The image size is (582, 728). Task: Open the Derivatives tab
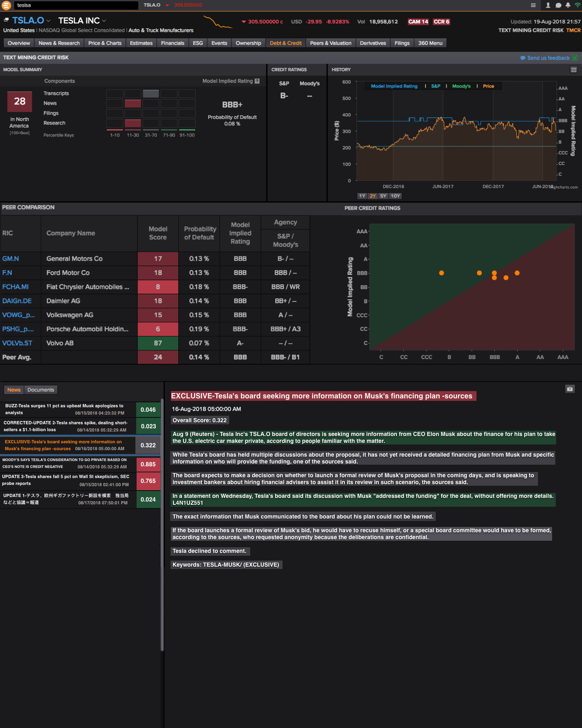[x=373, y=43]
